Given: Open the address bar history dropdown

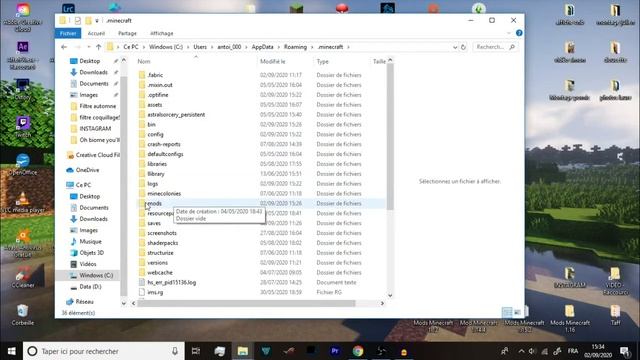Looking at the screenshot, I should [455, 47].
